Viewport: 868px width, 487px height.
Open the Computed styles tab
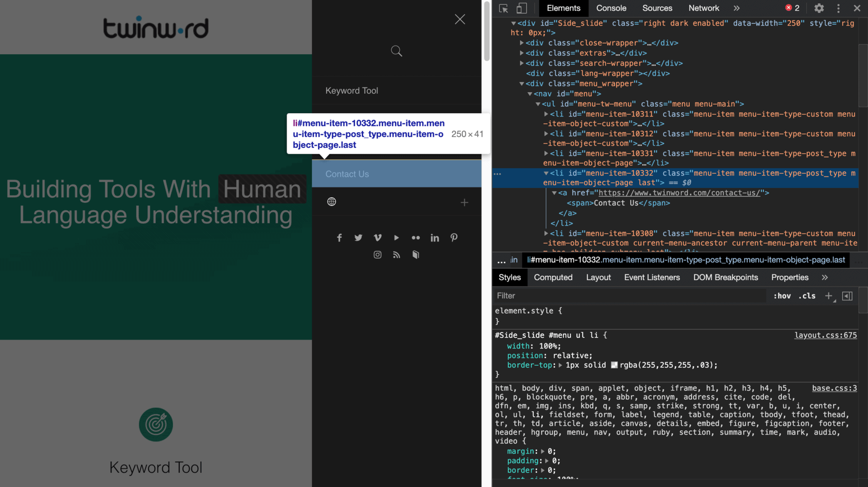click(x=553, y=277)
